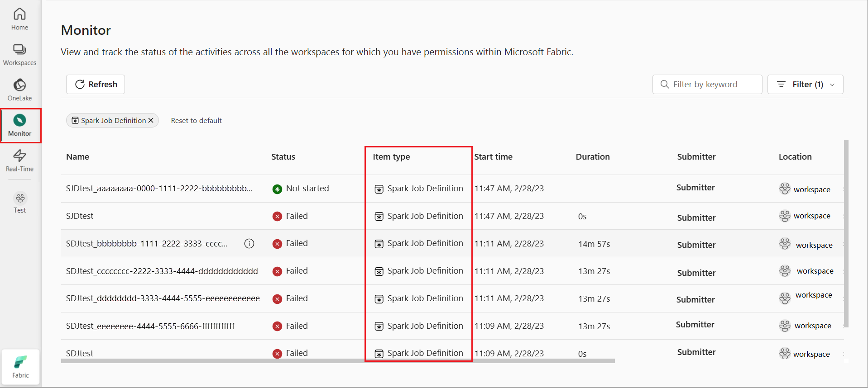Open the Test workspace icon
This screenshot has width=868, height=388.
(x=20, y=202)
